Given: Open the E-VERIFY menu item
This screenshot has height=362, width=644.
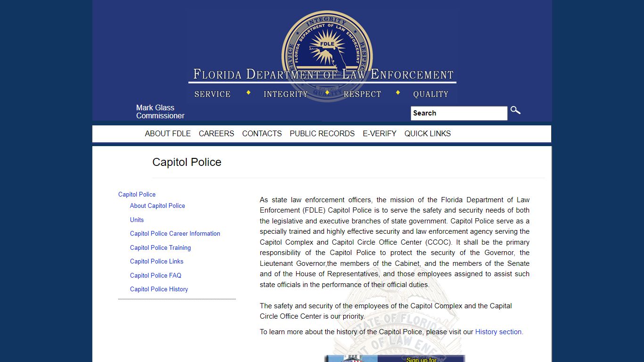Looking at the screenshot, I should (x=380, y=133).
